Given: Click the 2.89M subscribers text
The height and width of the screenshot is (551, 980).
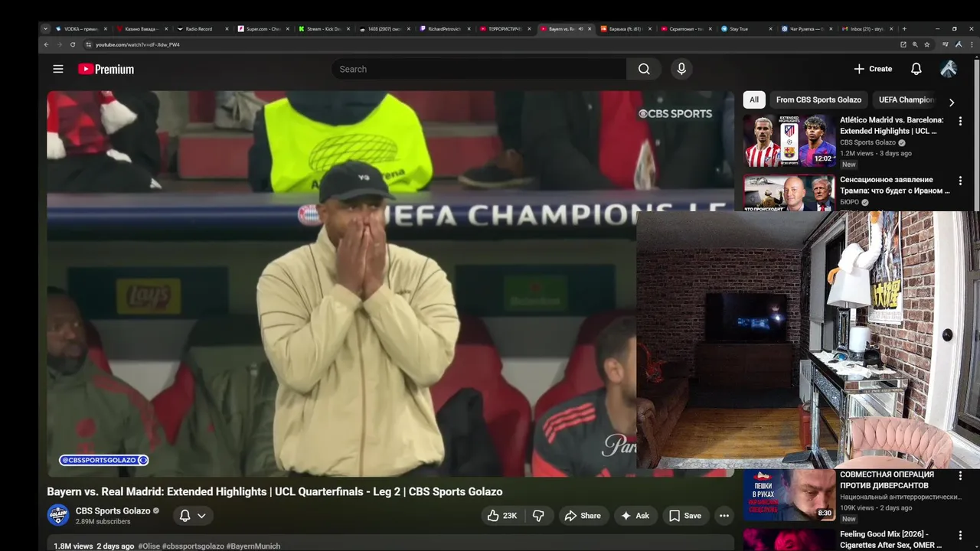Looking at the screenshot, I should (103, 522).
